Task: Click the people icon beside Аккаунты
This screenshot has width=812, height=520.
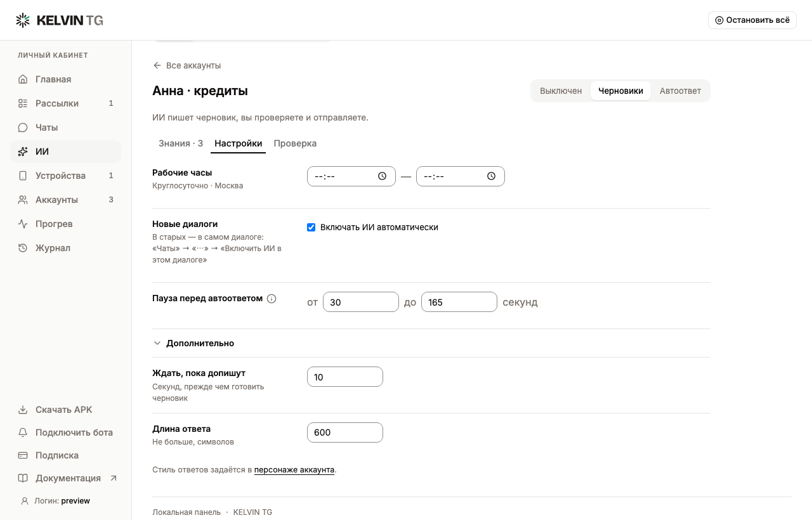Action: click(x=23, y=200)
